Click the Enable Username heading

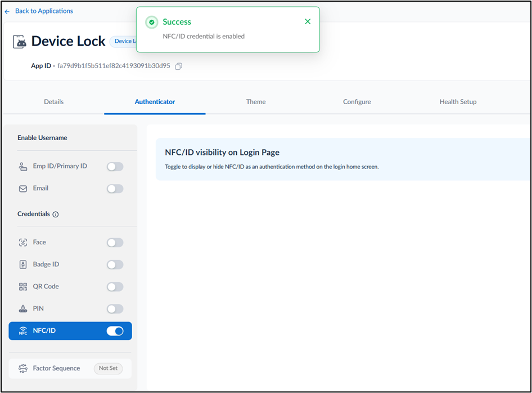[x=42, y=138]
